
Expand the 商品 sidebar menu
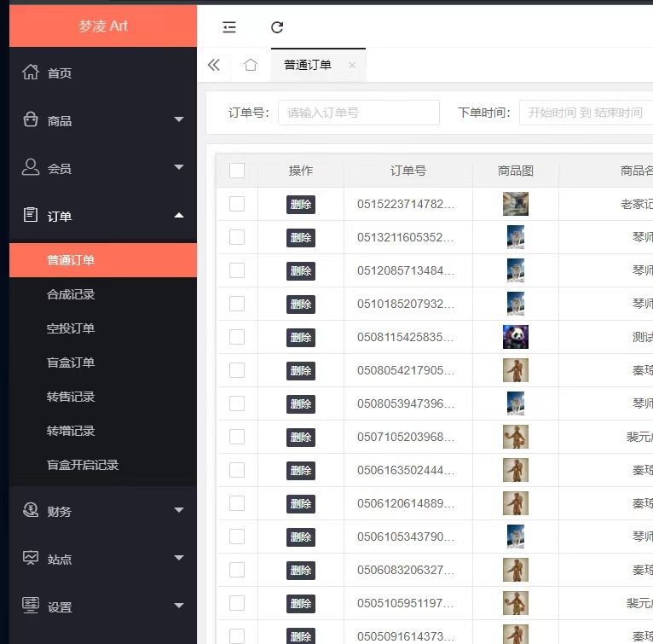(102, 120)
